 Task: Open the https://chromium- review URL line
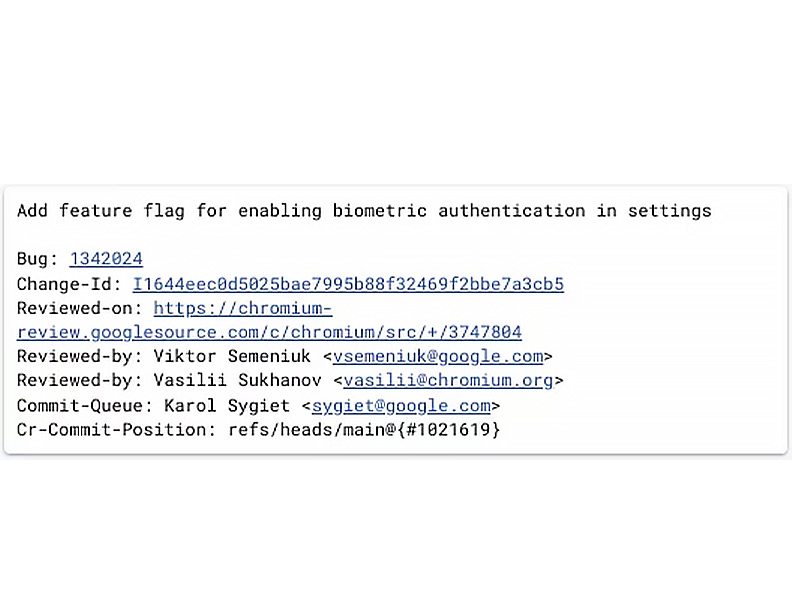243,308
